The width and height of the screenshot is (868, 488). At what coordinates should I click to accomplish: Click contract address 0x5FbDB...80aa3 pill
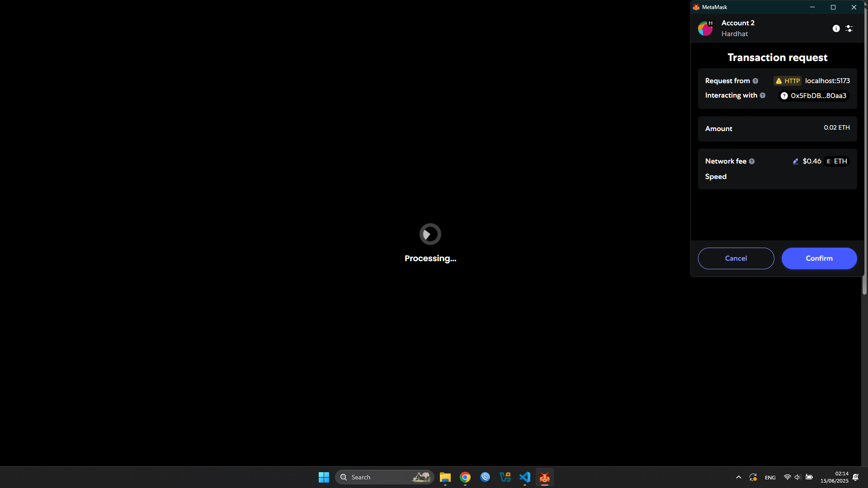813,96
